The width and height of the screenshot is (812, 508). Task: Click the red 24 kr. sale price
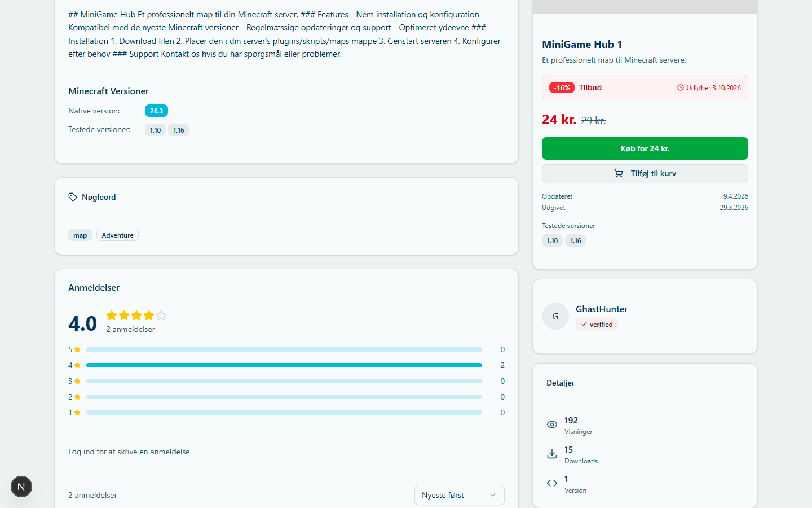tap(559, 120)
